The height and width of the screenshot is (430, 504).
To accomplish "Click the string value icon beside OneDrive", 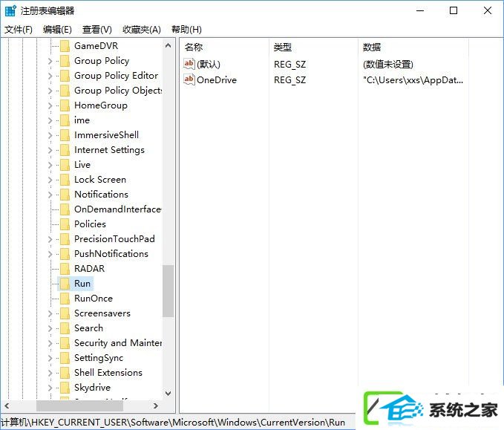I will (189, 79).
